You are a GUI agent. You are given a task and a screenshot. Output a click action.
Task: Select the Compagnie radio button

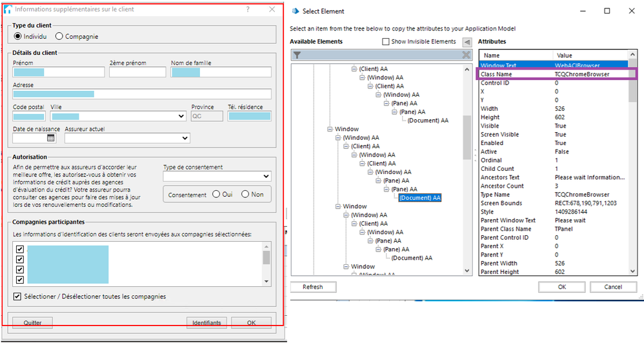[x=59, y=37]
